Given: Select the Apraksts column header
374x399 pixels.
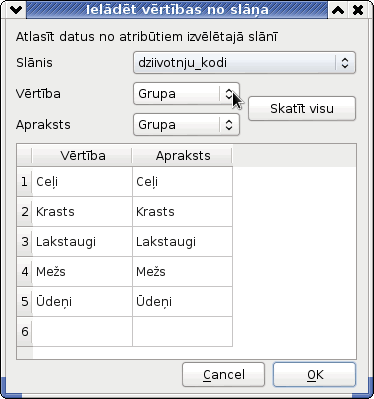Looking at the screenshot, I should click(183, 156).
